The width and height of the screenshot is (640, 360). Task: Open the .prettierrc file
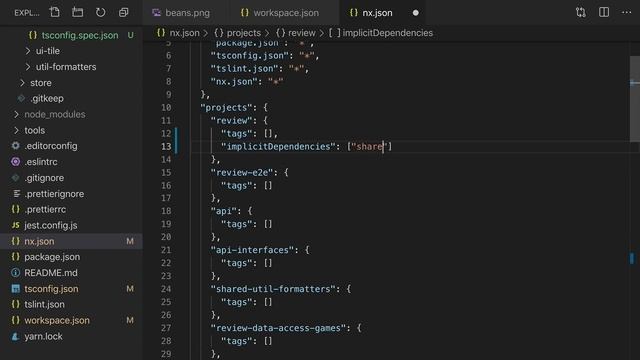click(45, 209)
